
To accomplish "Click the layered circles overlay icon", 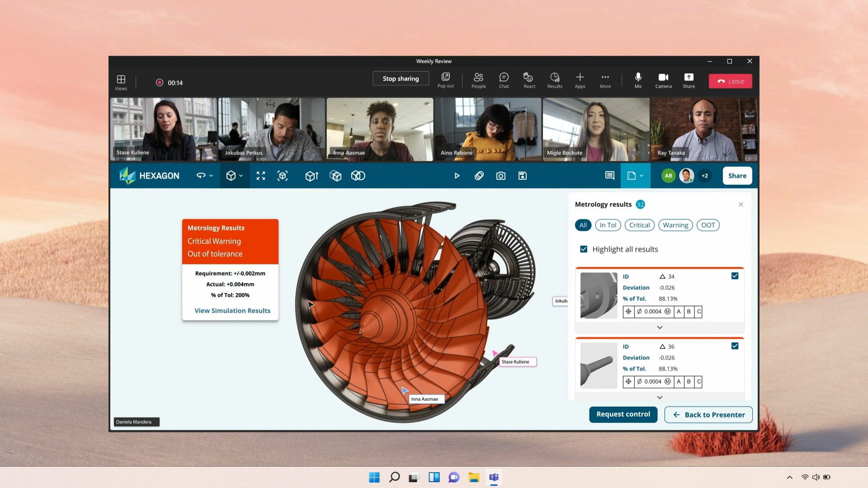I will click(479, 176).
